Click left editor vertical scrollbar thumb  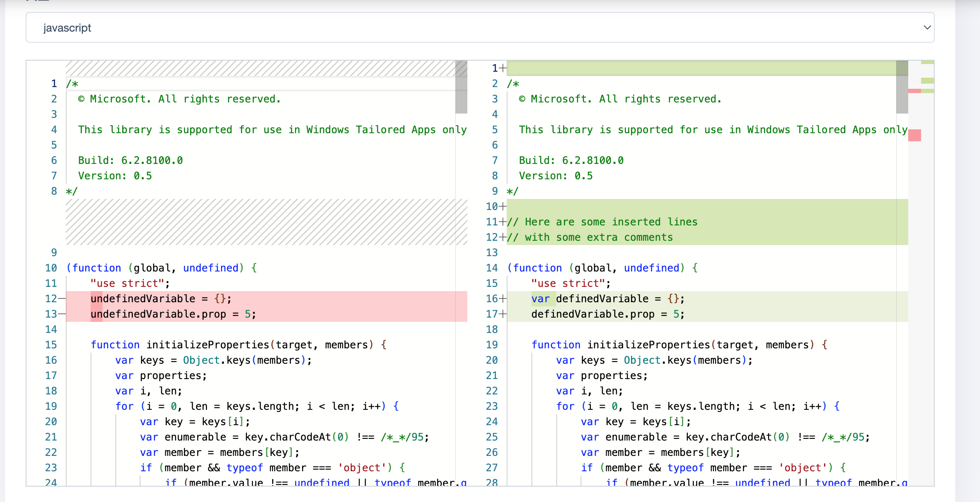click(x=461, y=87)
